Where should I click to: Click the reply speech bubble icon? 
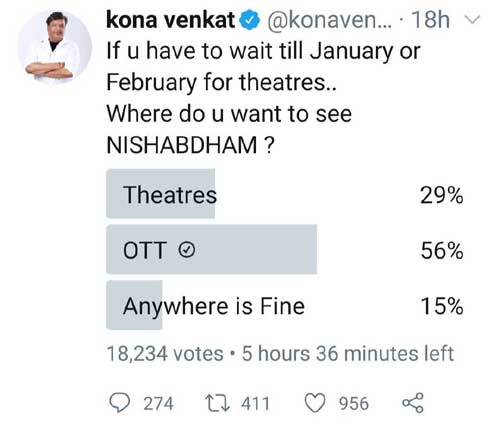[120, 403]
